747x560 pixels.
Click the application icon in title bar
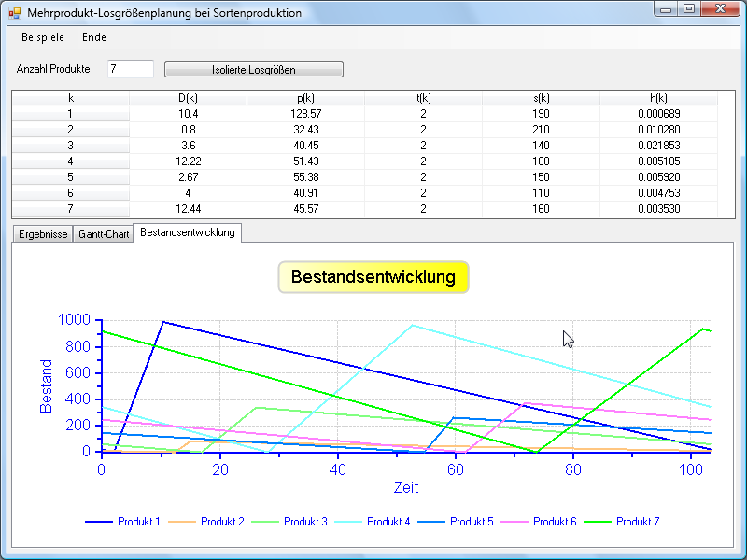point(14,13)
